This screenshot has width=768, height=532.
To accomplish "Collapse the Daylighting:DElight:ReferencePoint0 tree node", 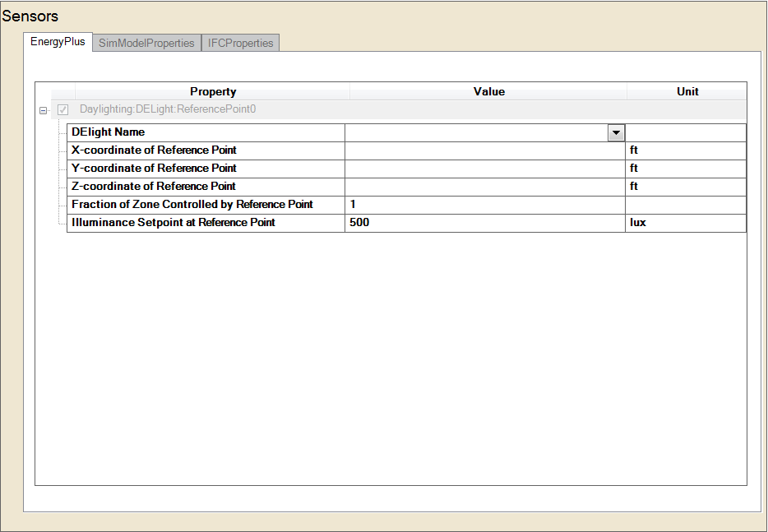I will point(44,110).
